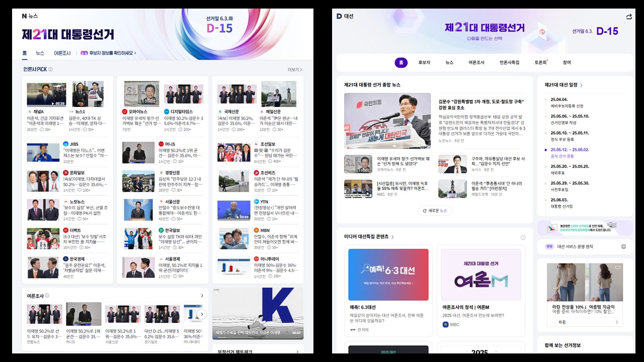The image size is (644, 362).
Task: Open the large 김문수 podium photo thumbnail
Action: pyautogui.click(x=387, y=121)
